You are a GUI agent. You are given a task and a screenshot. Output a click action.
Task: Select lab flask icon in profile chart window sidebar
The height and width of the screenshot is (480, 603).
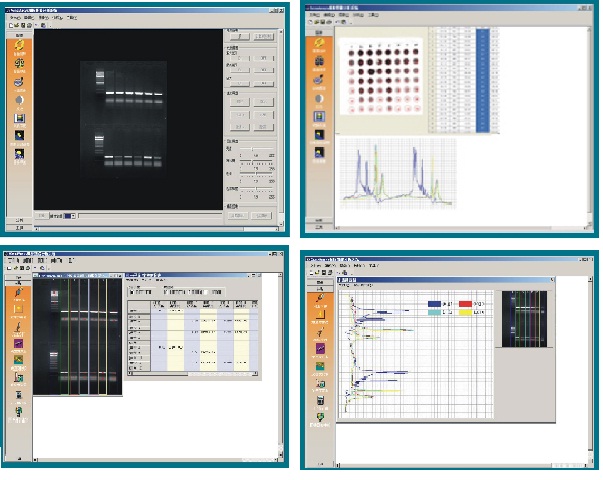pos(320,383)
